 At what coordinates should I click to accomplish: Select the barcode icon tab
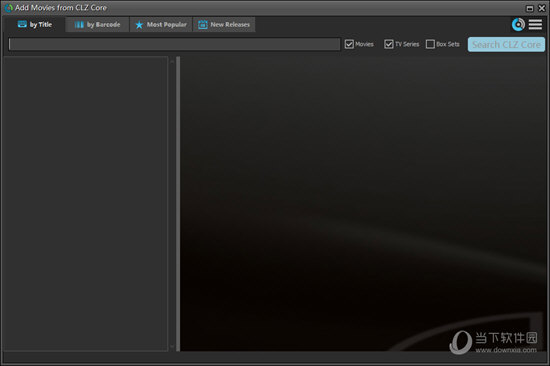(x=79, y=25)
